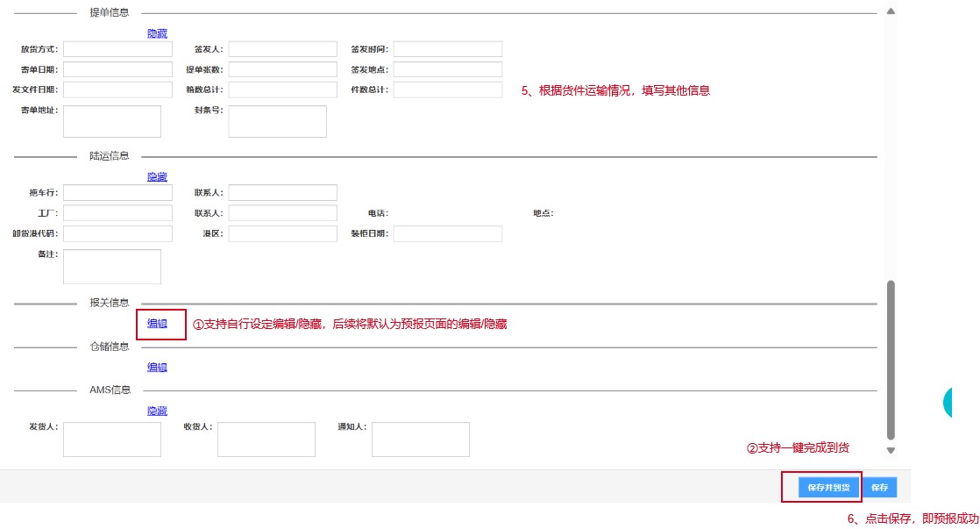
Task: Click the 收货人 text area
Action: (x=266, y=440)
